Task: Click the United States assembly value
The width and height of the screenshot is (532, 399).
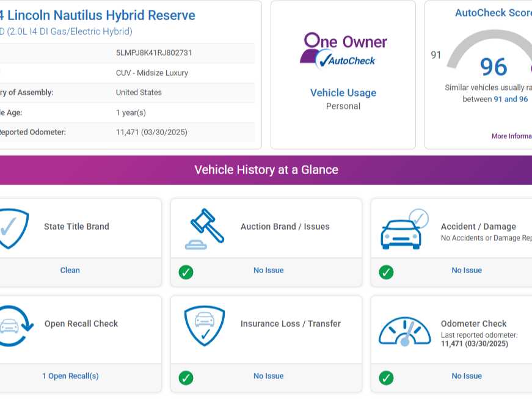Action: pos(139,92)
